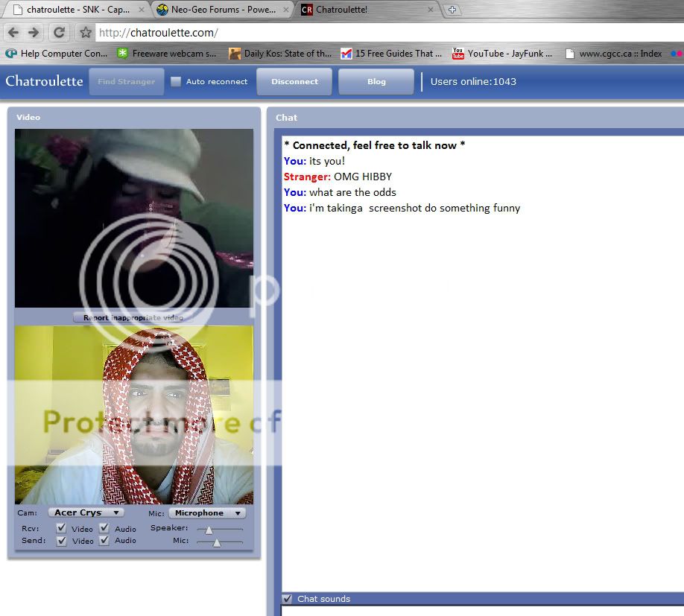Toggle the Chat sounds checkbox
The height and width of the screenshot is (616, 684).
pos(287,599)
